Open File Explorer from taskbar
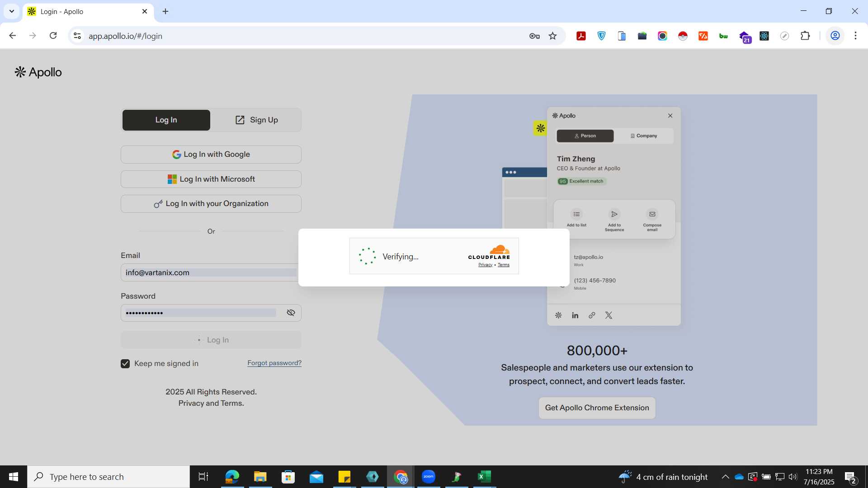 [x=260, y=477]
